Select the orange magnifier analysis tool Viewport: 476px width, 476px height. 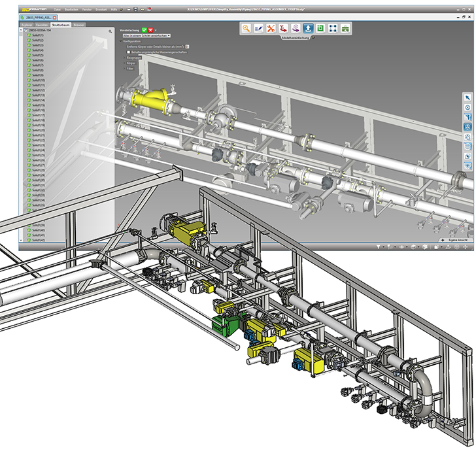[x=246, y=28]
